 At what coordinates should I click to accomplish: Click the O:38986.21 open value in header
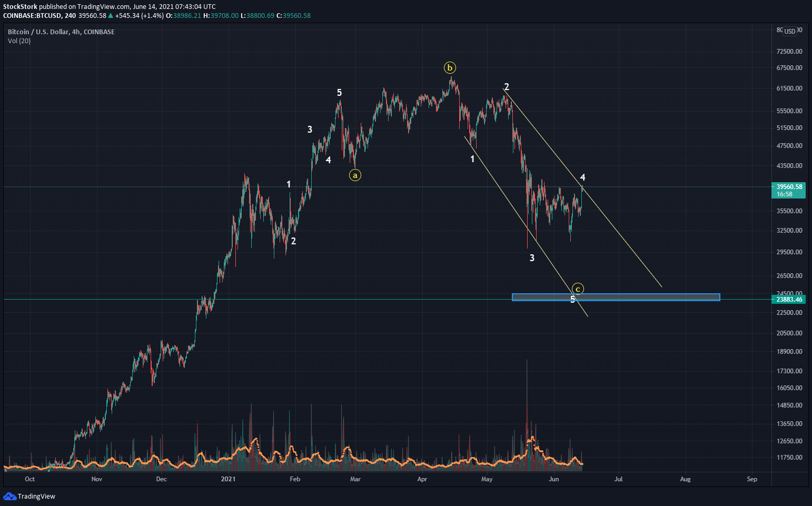(x=183, y=16)
